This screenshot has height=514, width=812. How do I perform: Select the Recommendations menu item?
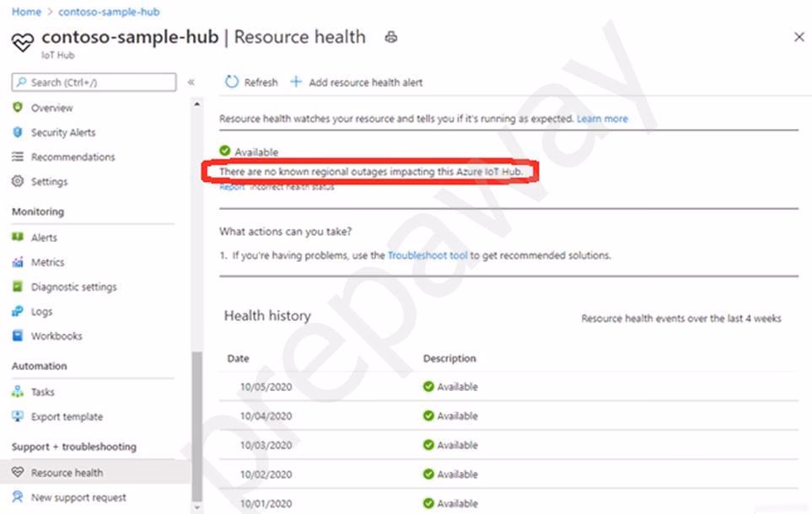tap(73, 157)
